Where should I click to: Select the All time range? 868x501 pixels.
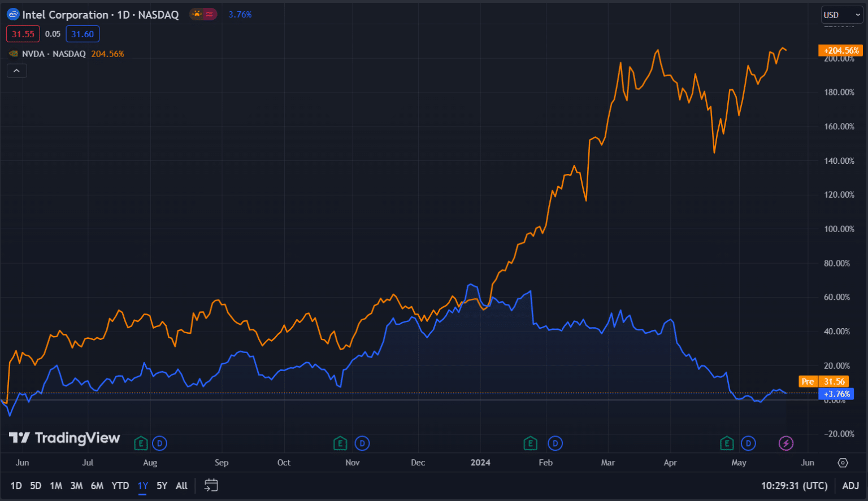[x=181, y=486]
